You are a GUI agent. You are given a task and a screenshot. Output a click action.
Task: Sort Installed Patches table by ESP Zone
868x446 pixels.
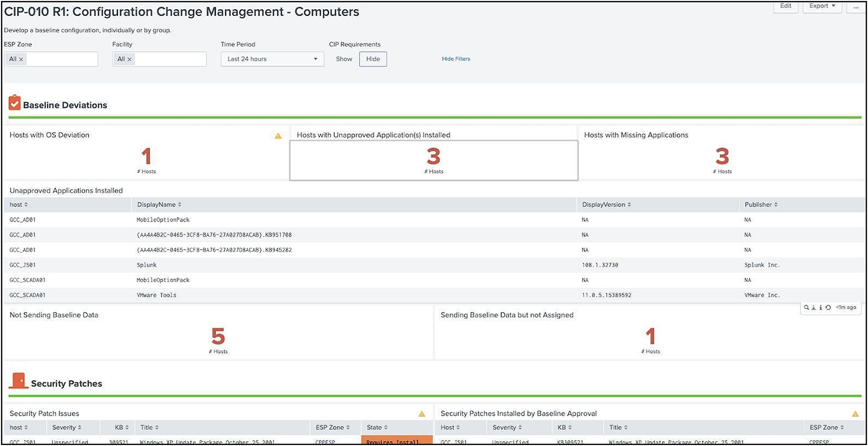[827, 427]
